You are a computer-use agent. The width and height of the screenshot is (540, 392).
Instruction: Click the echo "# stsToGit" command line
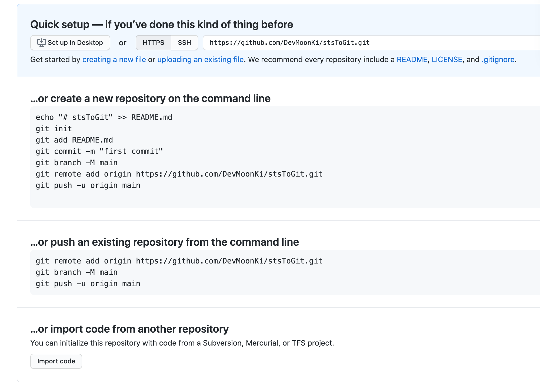click(x=104, y=117)
